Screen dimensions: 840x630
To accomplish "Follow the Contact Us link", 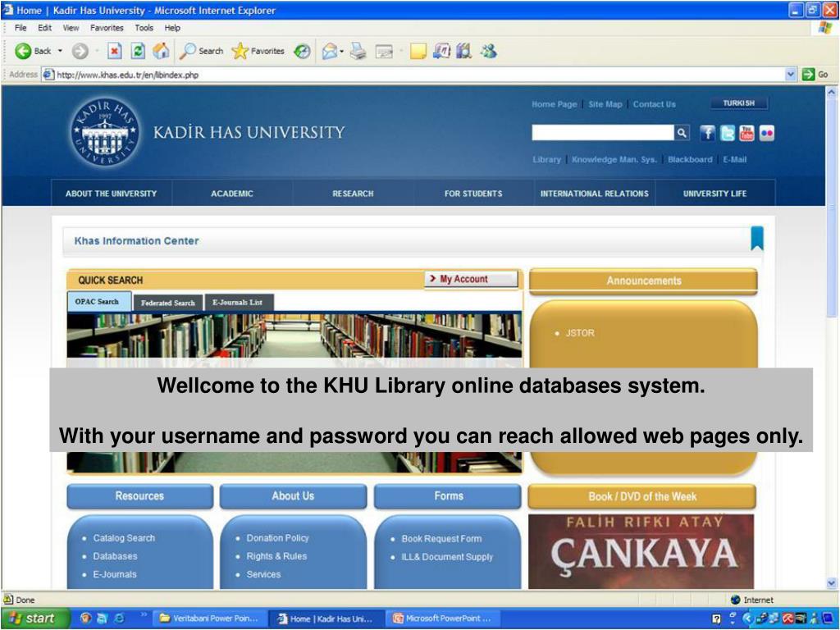I will point(654,104).
